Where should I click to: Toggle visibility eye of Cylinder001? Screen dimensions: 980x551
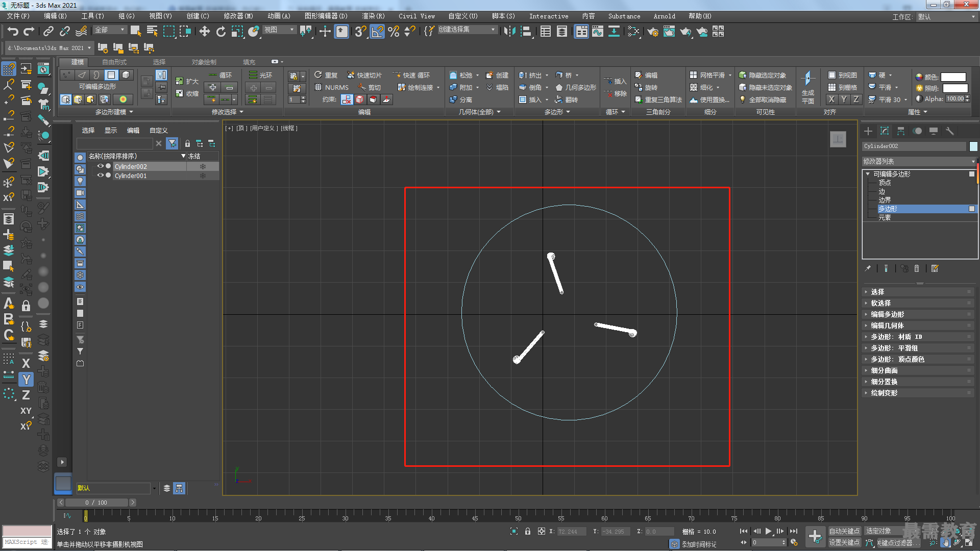point(101,176)
